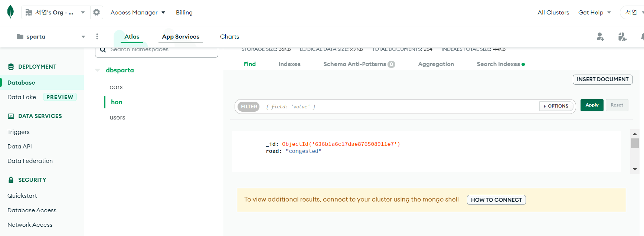Viewport: 644px width, 236px height.
Task: Open the project activity feed icon
Action: [x=622, y=36]
